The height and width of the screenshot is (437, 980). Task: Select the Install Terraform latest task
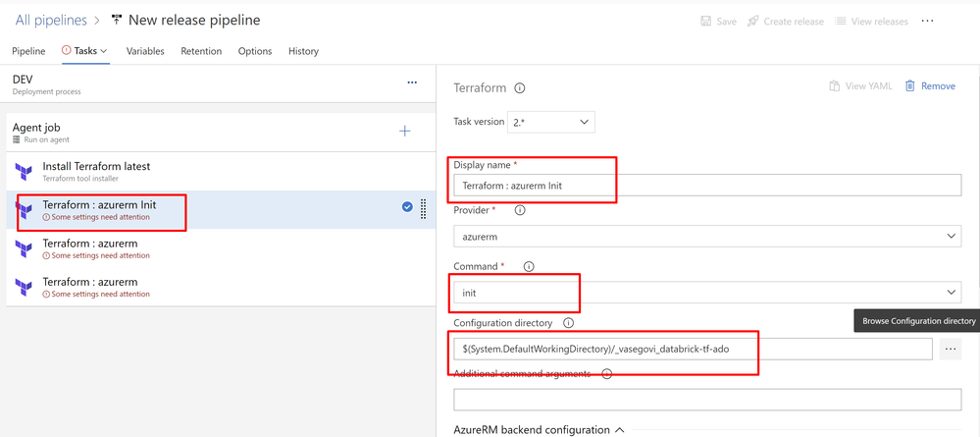(221, 171)
